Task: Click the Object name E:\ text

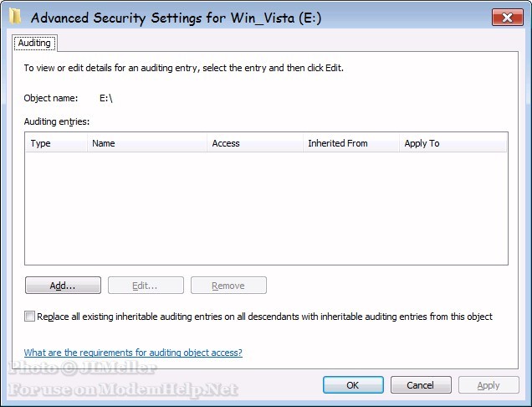Action: click(105, 98)
